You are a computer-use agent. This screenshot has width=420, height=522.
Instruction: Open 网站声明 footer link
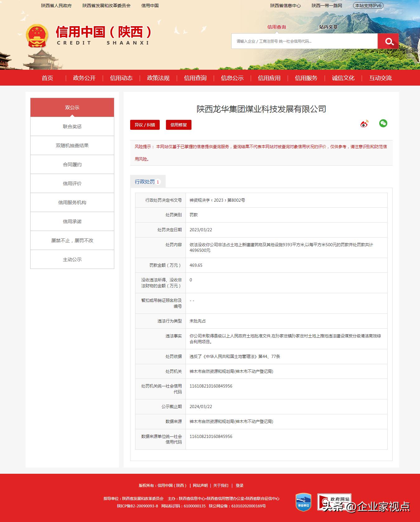[x=200, y=485]
